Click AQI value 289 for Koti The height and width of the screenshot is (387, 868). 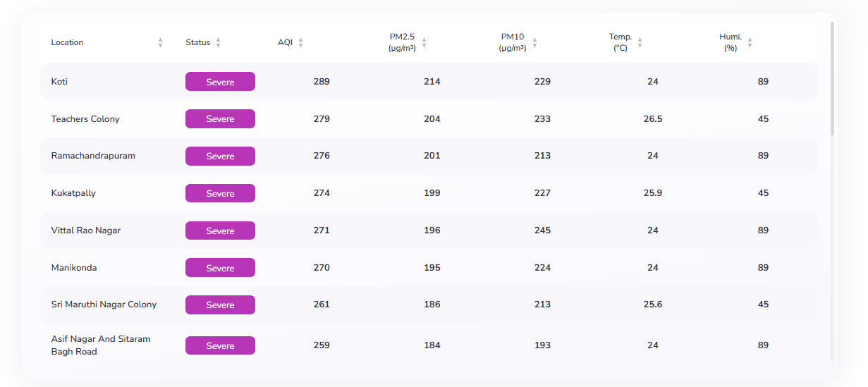click(x=322, y=82)
